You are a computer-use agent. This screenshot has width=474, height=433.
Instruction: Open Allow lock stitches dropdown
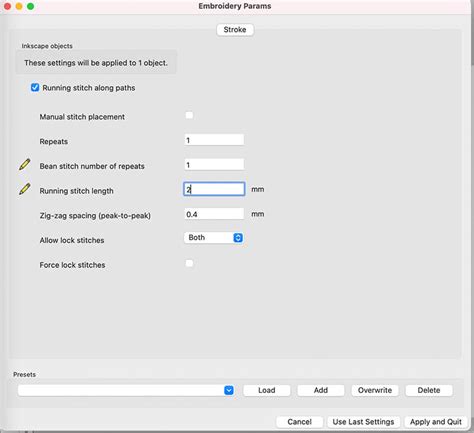[x=213, y=238]
